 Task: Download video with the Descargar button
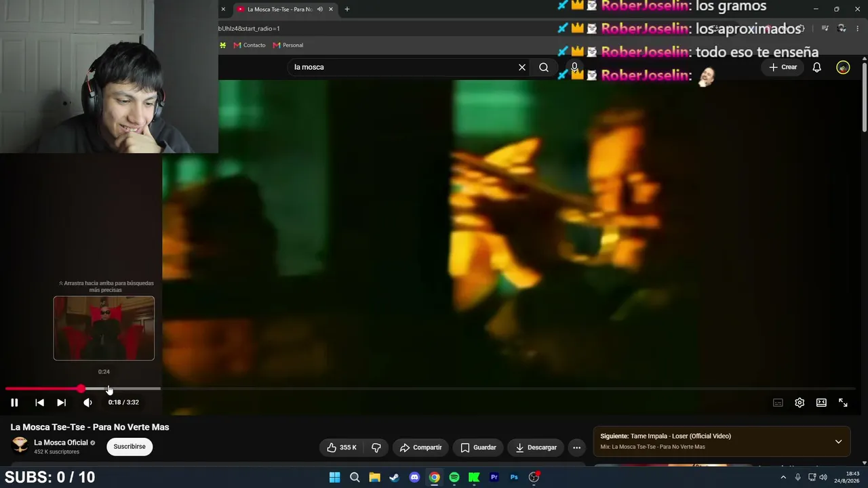[x=536, y=447]
